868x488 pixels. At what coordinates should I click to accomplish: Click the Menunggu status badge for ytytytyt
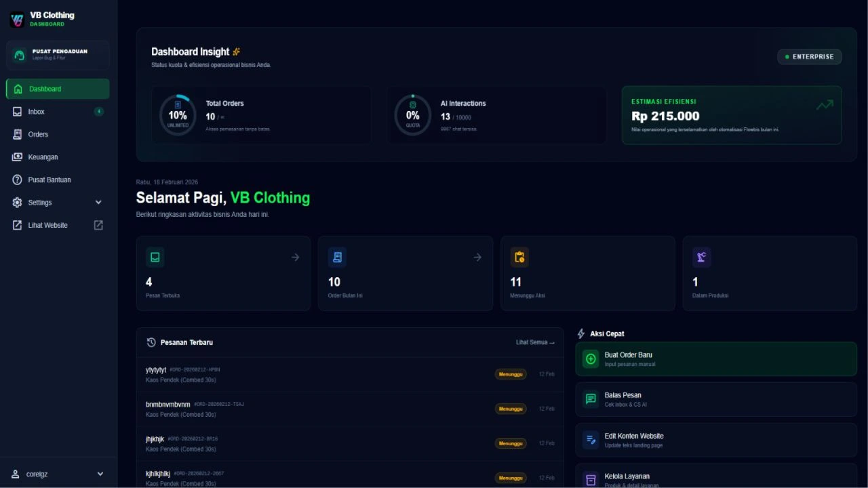(x=511, y=373)
